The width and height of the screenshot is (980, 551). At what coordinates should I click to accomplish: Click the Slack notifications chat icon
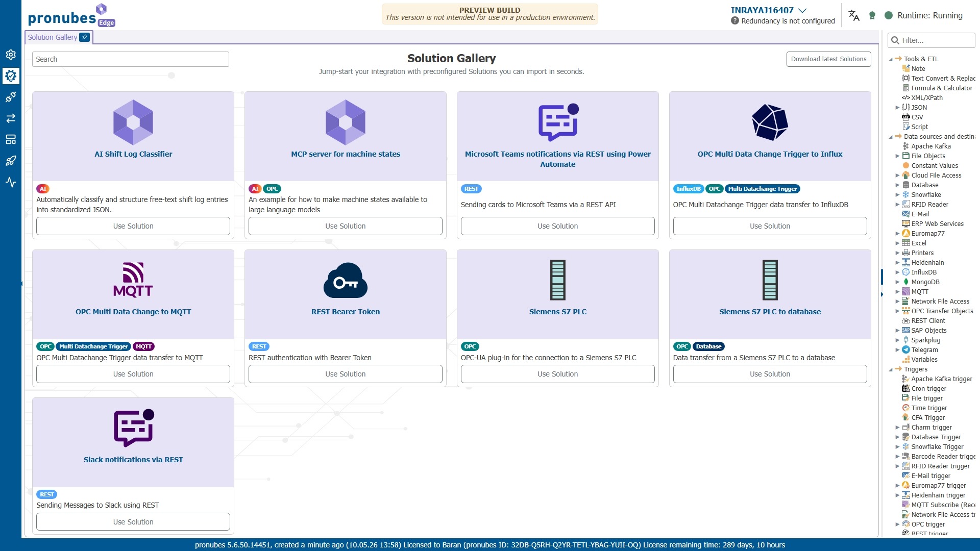click(133, 428)
